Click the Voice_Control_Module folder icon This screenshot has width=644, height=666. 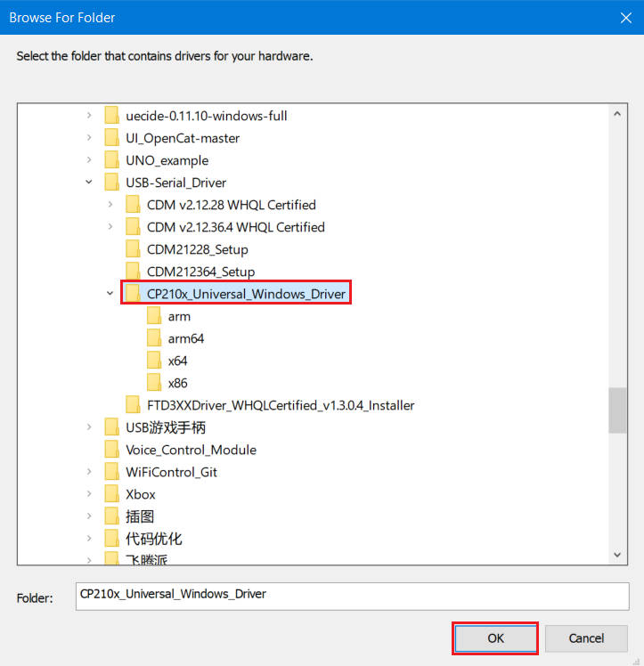pyautogui.click(x=111, y=450)
